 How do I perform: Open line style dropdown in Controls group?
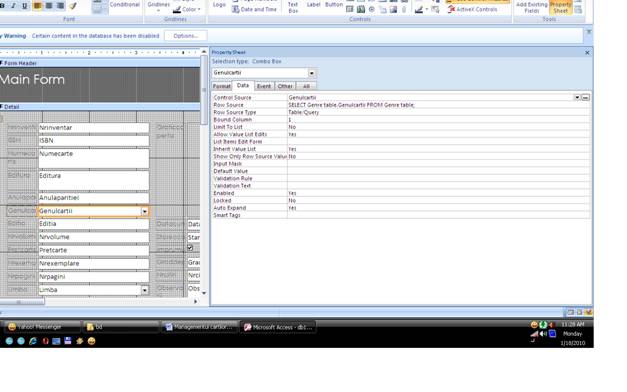pyautogui.click(x=427, y=9)
